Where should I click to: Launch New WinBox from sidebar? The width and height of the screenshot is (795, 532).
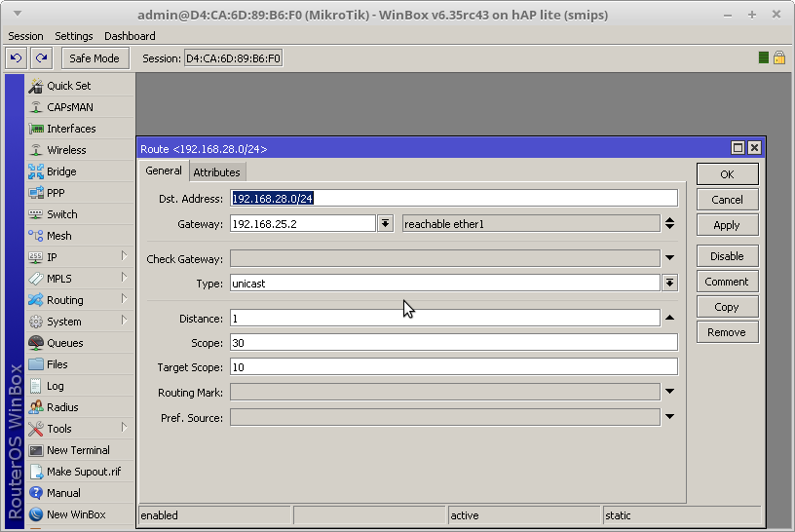(x=80, y=514)
